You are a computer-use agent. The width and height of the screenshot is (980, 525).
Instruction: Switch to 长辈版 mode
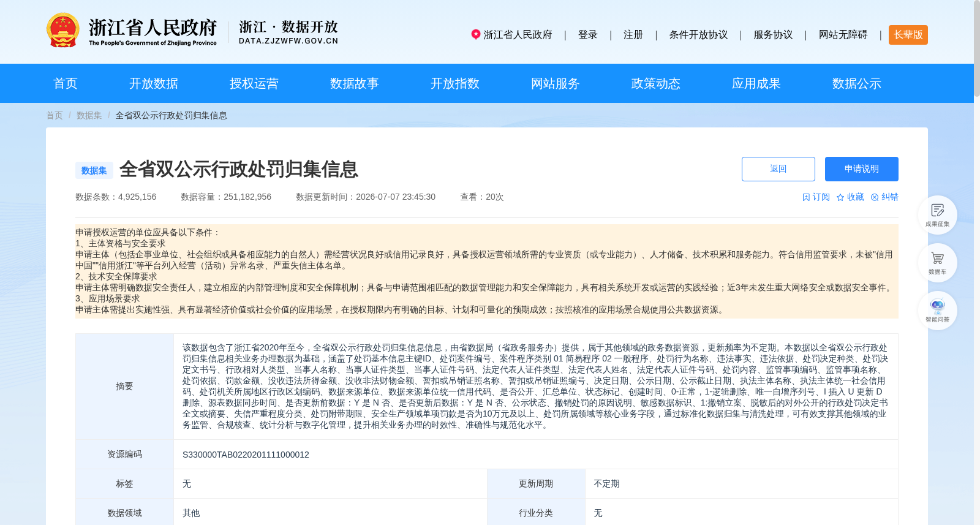[x=908, y=35]
